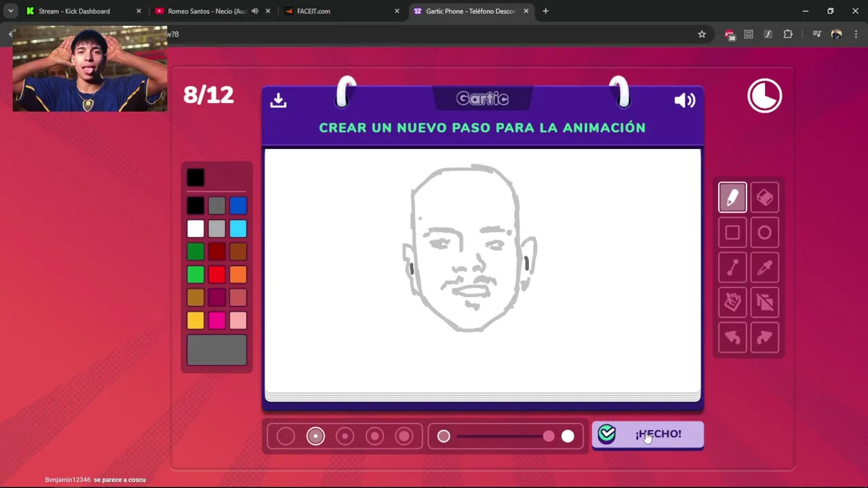Select the fourth brush size

tap(374, 436)
